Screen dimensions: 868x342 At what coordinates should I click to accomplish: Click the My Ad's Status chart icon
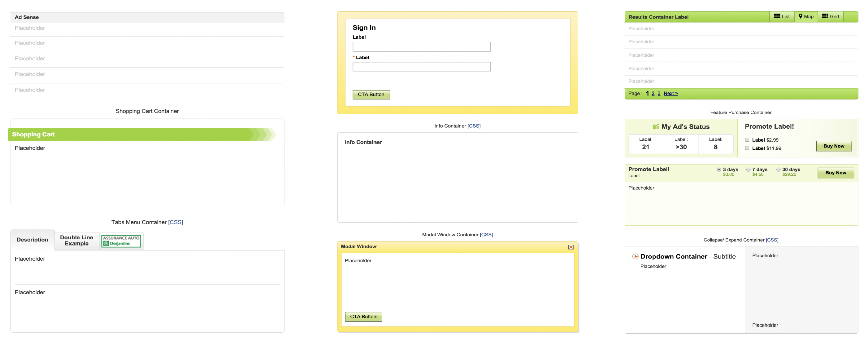click(655, 126)
